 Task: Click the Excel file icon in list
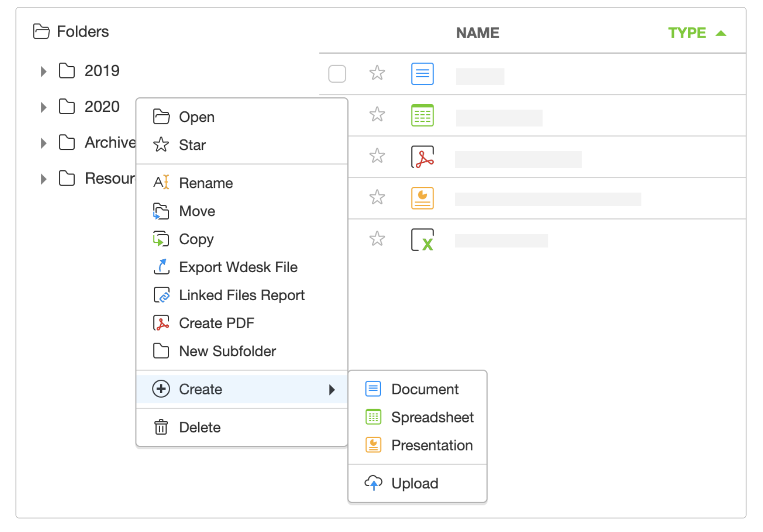click(x=422, y=239)
